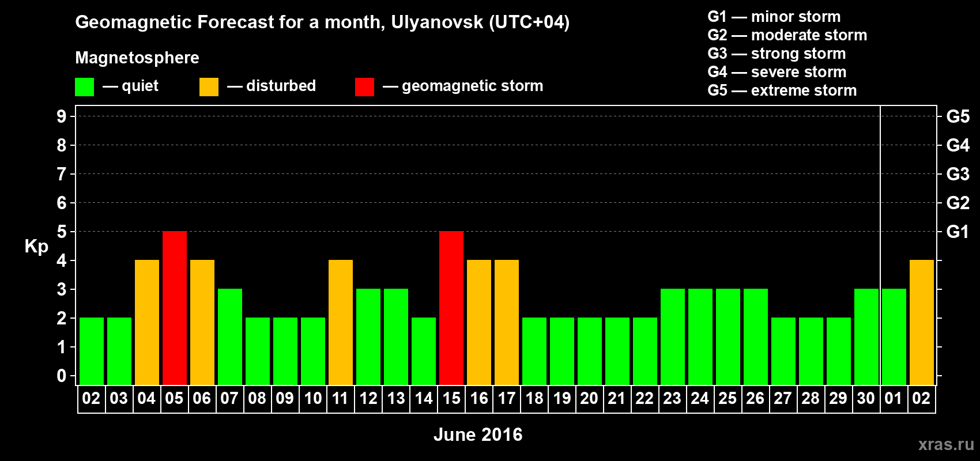
Task: Click the Kp axis value 0
Action: pos(62,376)
